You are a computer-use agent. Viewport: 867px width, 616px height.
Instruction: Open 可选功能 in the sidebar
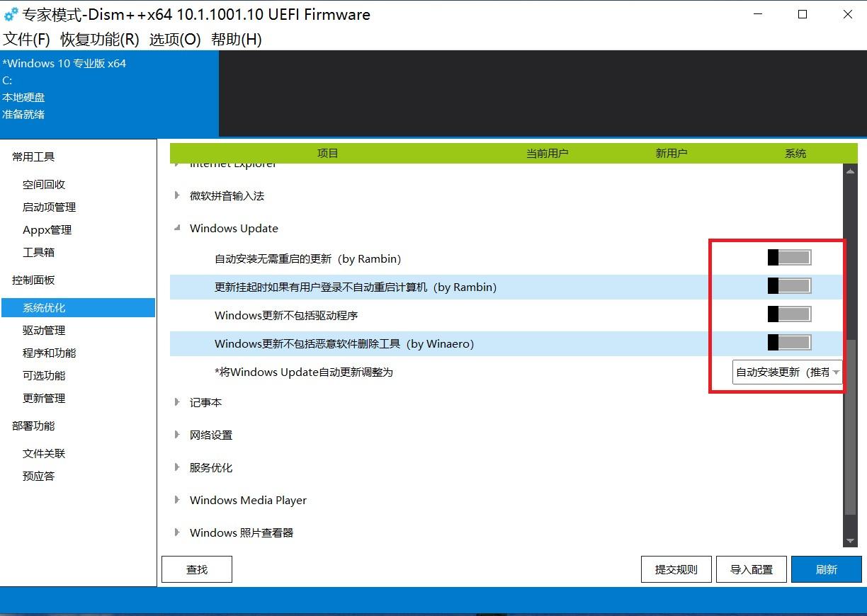pyautogui.click(x=44, y=375)
